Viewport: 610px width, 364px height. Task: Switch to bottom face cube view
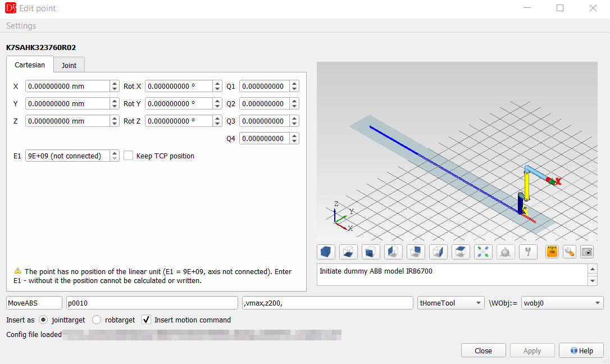click(x=348, y=252)
